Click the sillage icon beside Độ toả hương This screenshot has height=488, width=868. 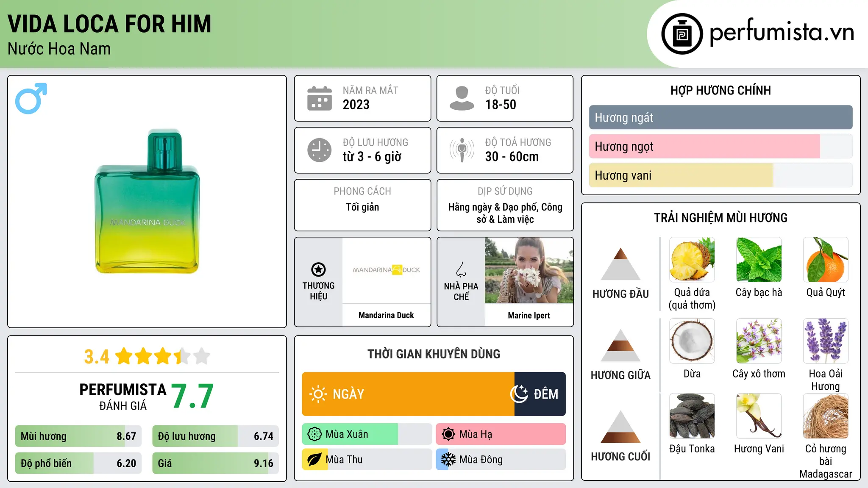point(462,150)
